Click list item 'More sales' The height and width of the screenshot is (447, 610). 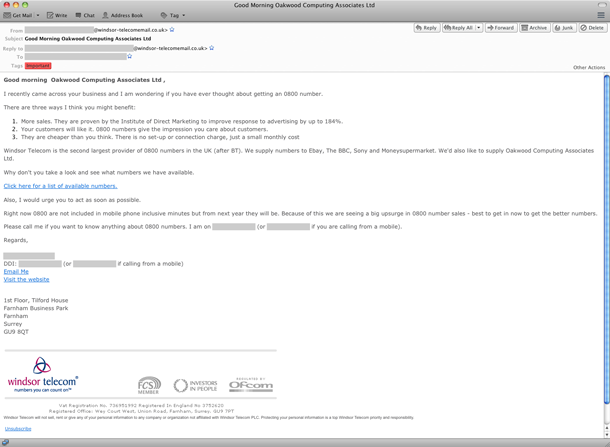tap(182, 121)
